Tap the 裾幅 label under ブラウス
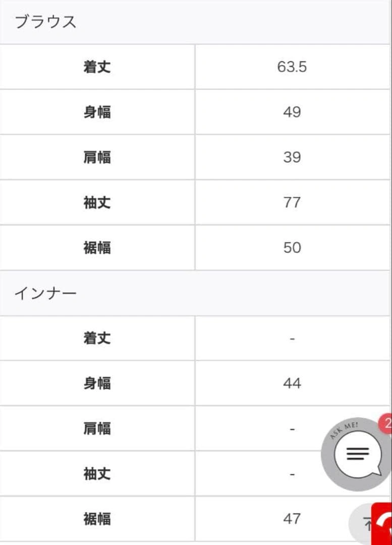Screen dimensions: 392x545 tap(97, 248)
